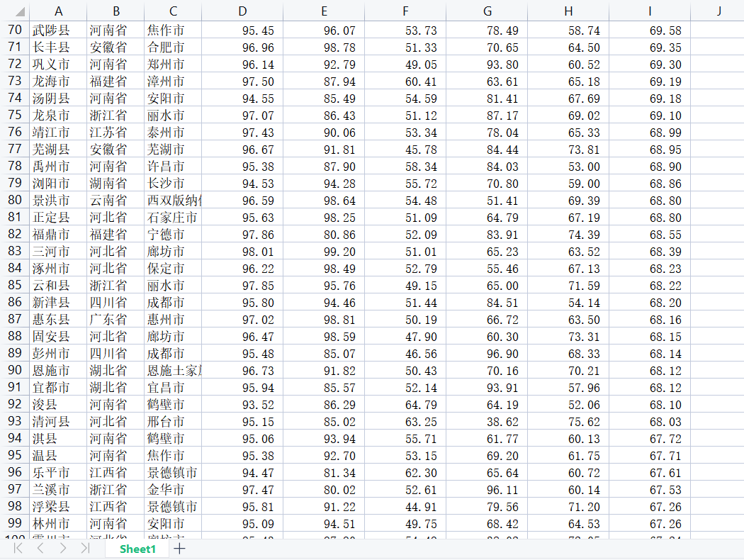Select column F header

(405, 11)
